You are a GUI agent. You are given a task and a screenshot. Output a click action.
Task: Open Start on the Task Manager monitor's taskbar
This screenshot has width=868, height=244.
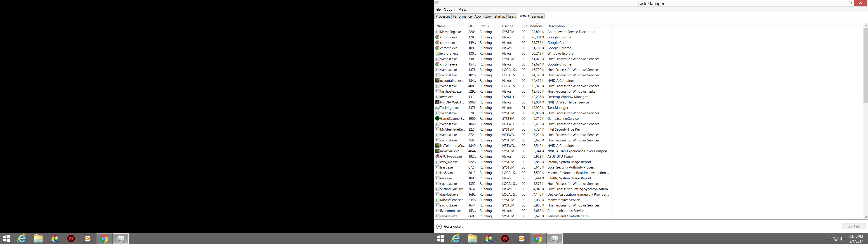tap(440, 239)
